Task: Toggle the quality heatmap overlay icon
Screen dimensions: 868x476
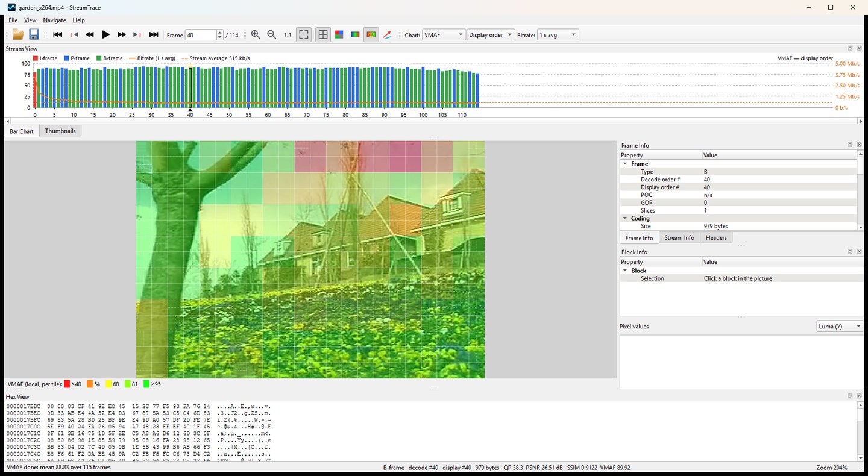Action: pyautogui.click(x=371, y=35)
